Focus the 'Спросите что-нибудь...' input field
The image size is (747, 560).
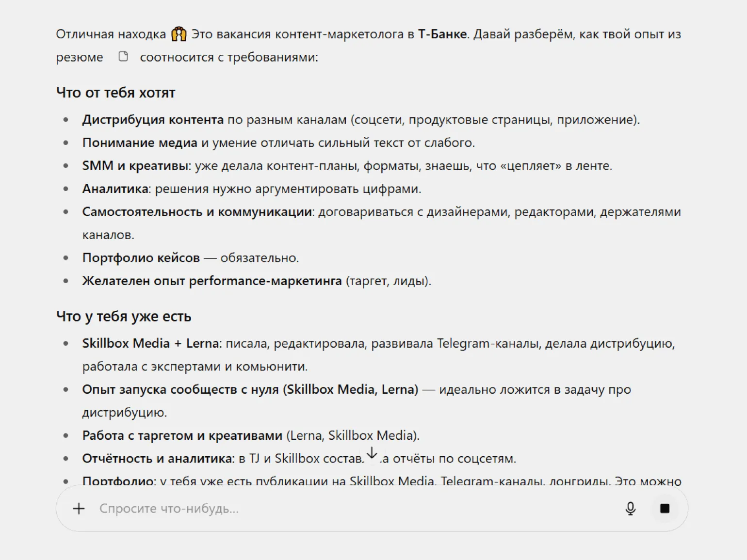[340, 509]
